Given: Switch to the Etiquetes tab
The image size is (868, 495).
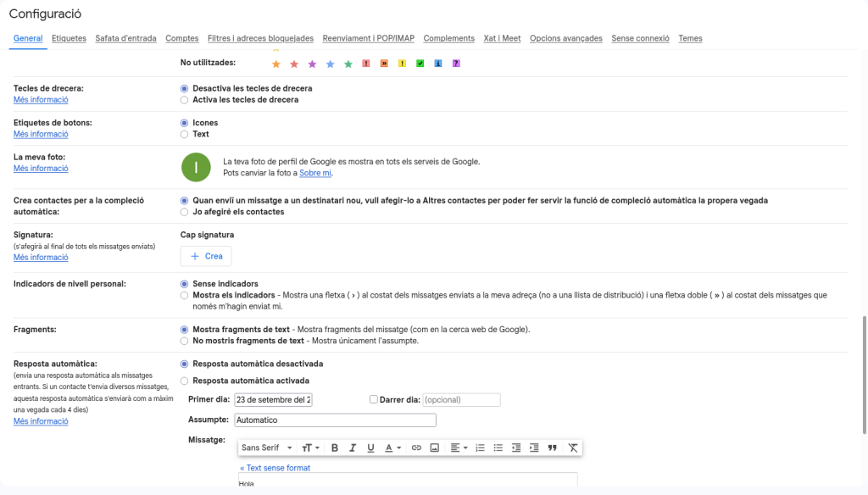Looking at the screenshot, I should (x=69, y=38).
